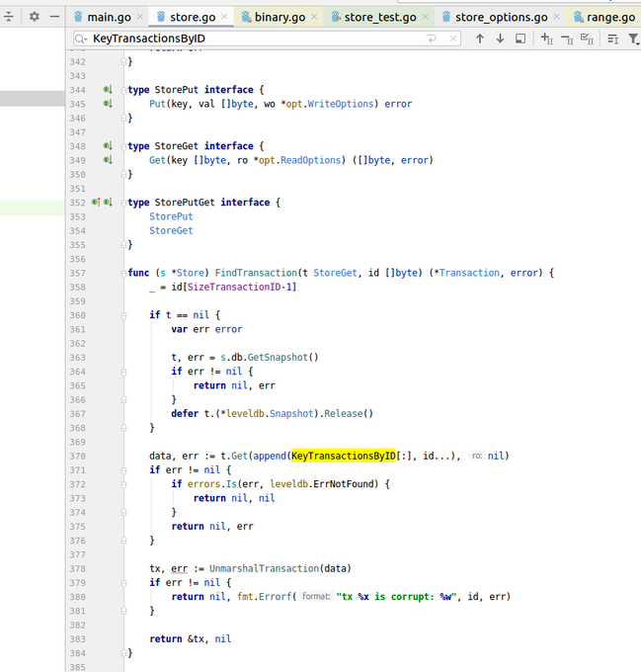Open the store_options.go tab

[501, 17]
